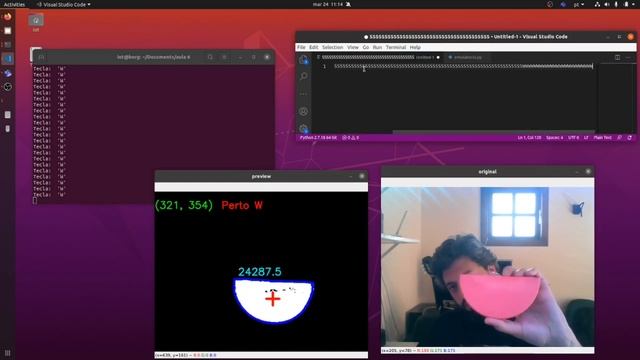This screenshot has width=640, height=360.
Task: Click the 'Perto W' label in preview
Action: [x=242, y=205]
